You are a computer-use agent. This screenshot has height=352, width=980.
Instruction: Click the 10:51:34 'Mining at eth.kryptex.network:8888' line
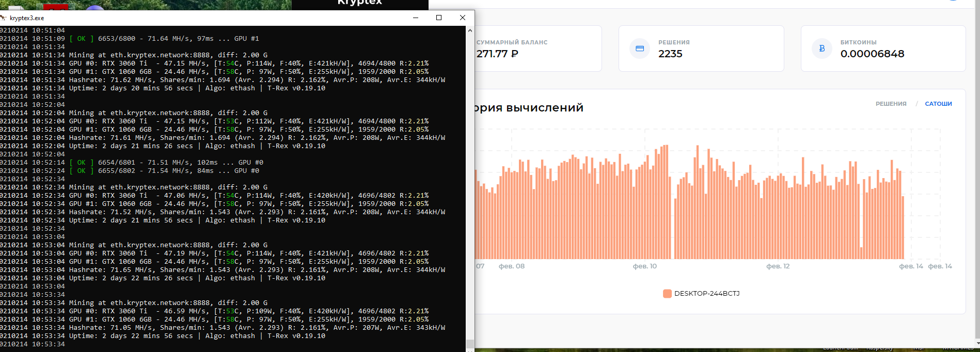[x=134, y=55]
